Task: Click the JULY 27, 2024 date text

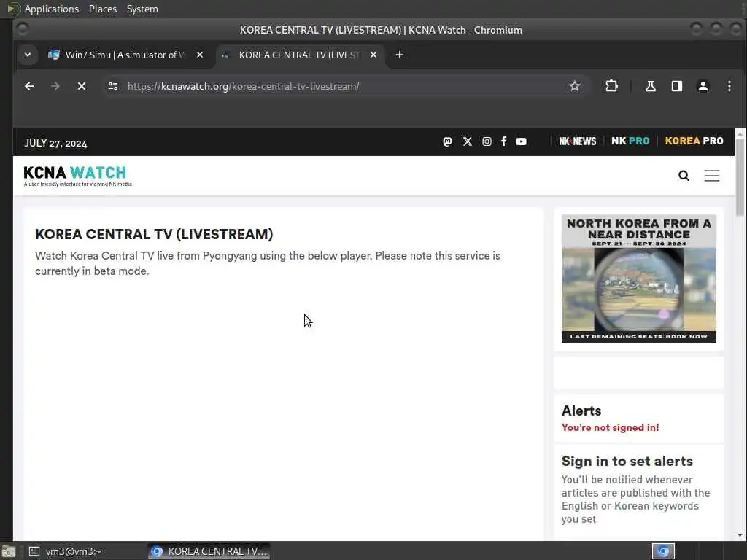Action: (x=55, y=144)
